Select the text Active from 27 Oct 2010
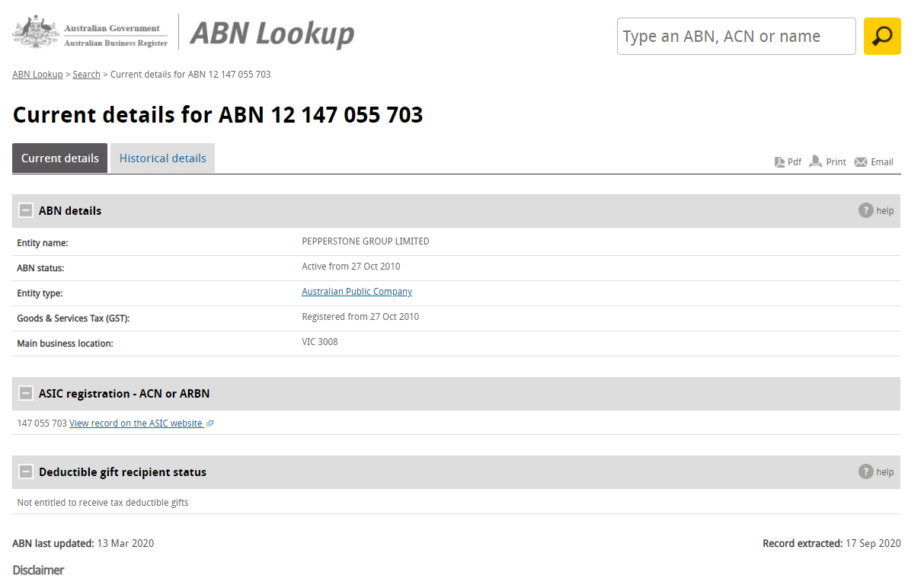924x585 pixels. click(x=351, y=267)
